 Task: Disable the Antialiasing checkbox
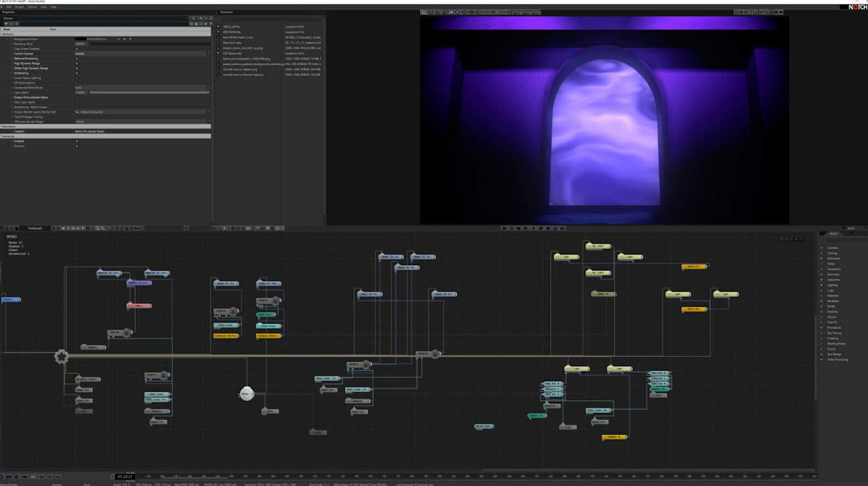click(x=77, y=73)
